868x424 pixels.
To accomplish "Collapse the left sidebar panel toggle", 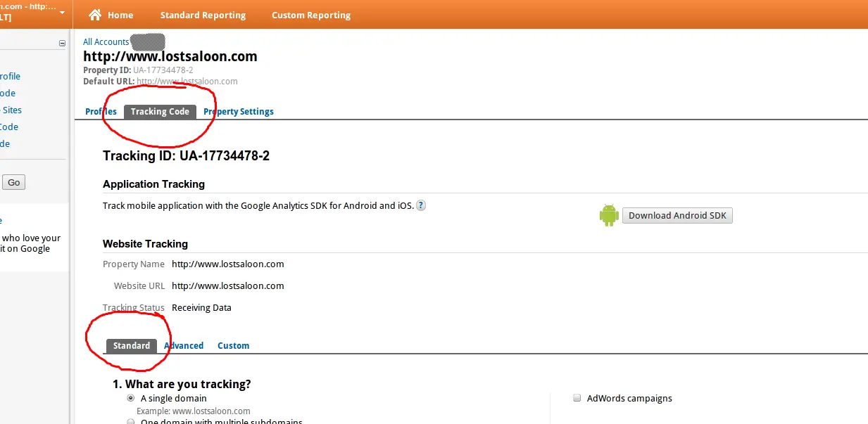I will click(62, 43).
